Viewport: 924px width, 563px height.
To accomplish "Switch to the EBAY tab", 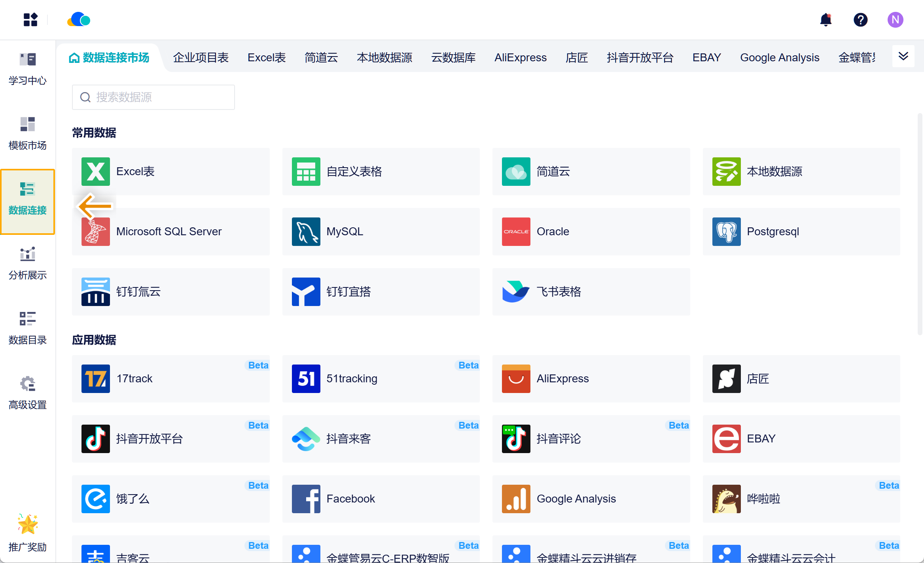I will click(707, 58).
